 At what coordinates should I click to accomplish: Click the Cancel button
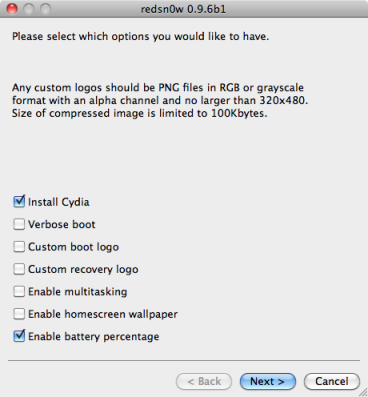point(332,381)
